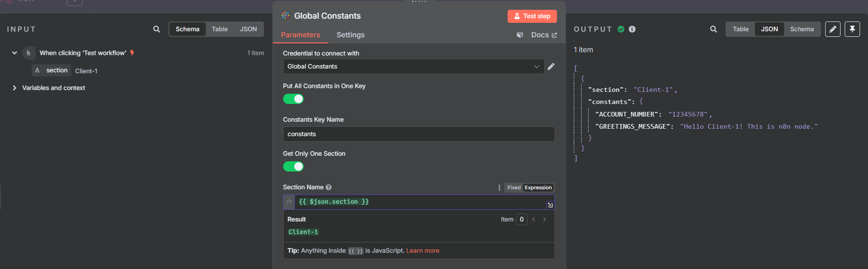
Task: Click the edit output pencil icon
Action: click(833, 29)
